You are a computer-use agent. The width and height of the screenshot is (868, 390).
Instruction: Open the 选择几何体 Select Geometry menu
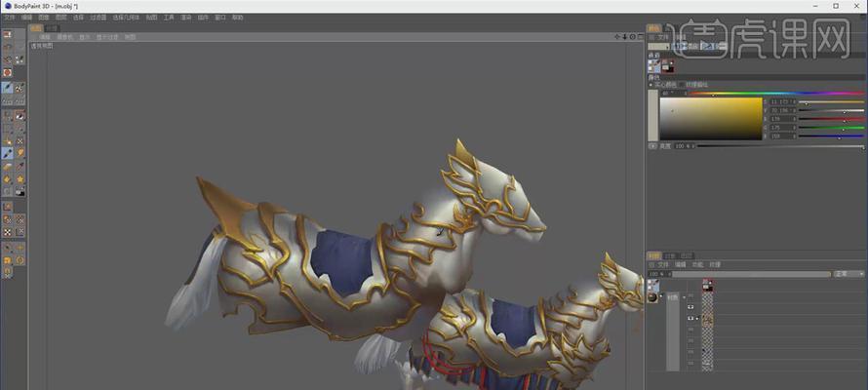click(x=126, y=18)
